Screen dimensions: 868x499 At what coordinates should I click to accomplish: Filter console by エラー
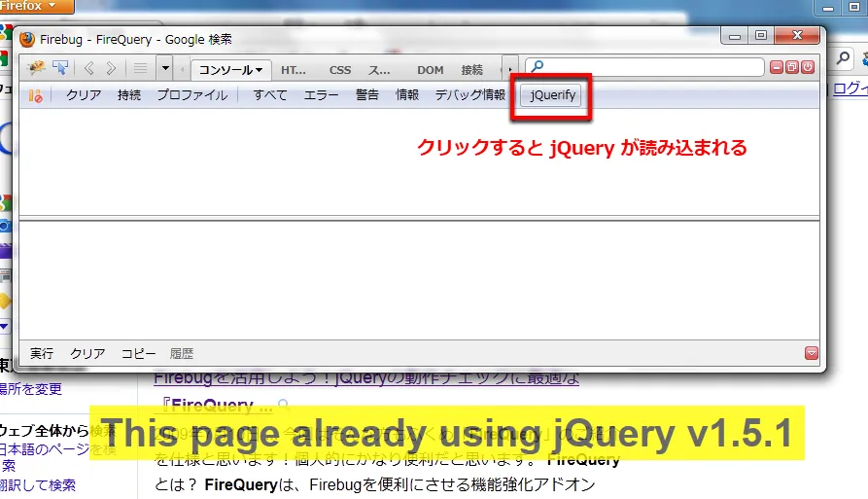[x=321, y=95]
